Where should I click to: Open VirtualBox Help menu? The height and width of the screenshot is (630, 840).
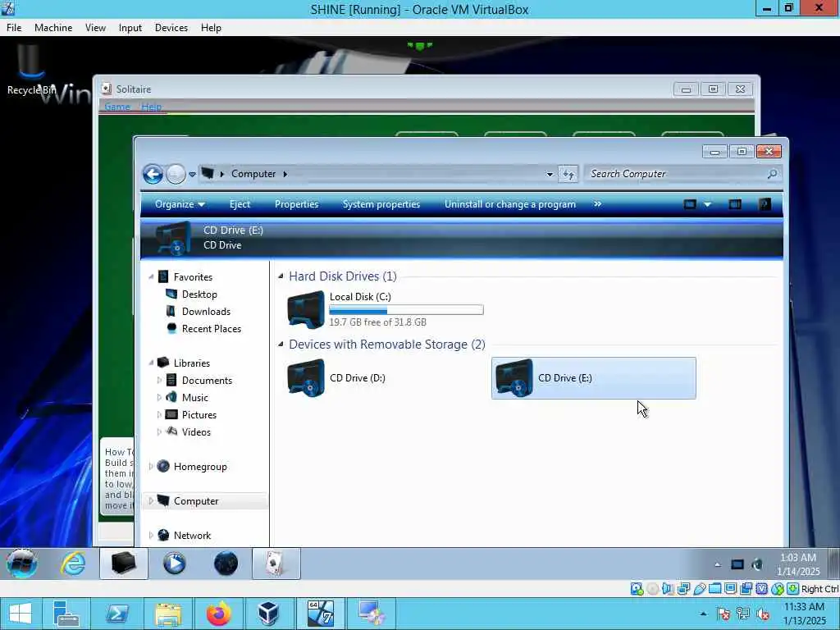point(211,28)
